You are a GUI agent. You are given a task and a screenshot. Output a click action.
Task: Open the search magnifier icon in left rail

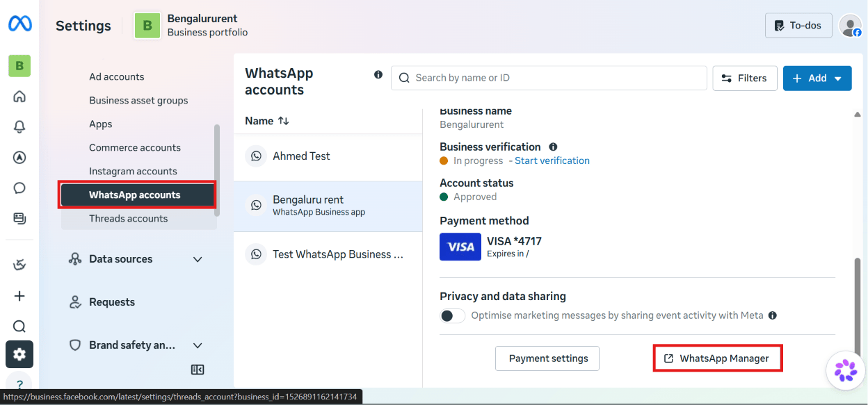coord(19,327)
